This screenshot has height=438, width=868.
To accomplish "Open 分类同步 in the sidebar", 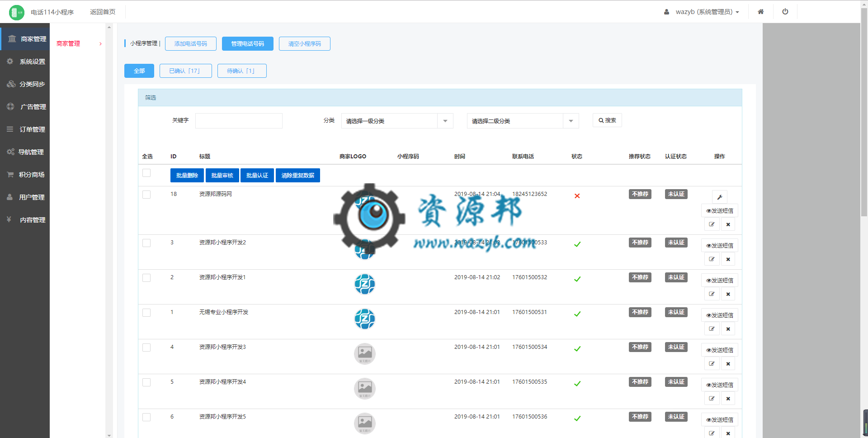I will tap(25, 84).
